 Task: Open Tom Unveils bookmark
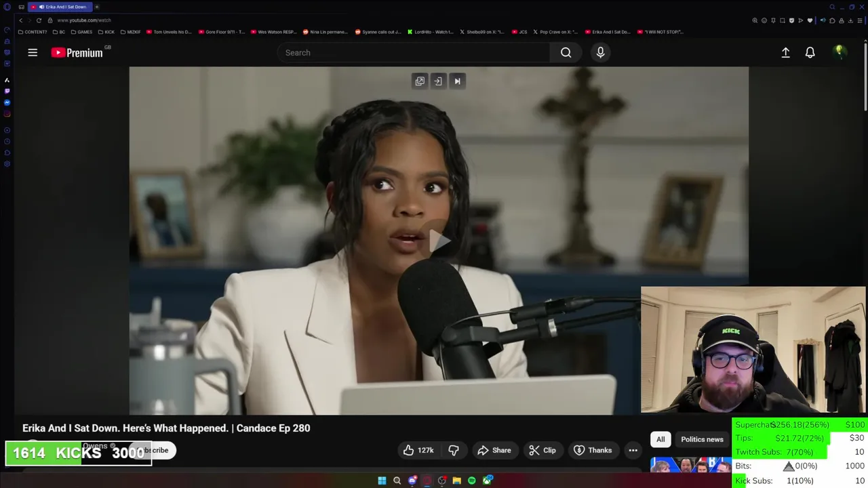click(x=169, y=32)
